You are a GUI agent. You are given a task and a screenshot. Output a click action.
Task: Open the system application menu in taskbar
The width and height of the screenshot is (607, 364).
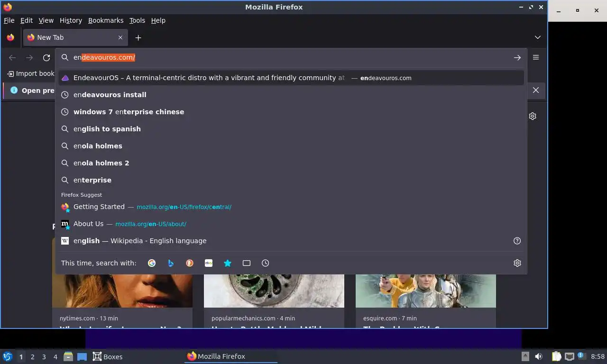tap(8, 356)
